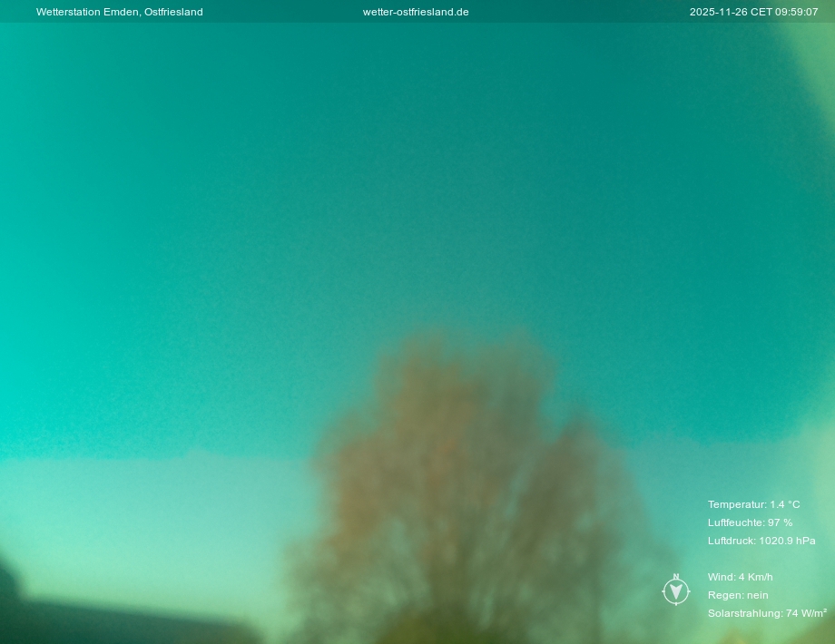Click the N marker atop the compass
The image size is (835, 644).
(x=676, y=577)
